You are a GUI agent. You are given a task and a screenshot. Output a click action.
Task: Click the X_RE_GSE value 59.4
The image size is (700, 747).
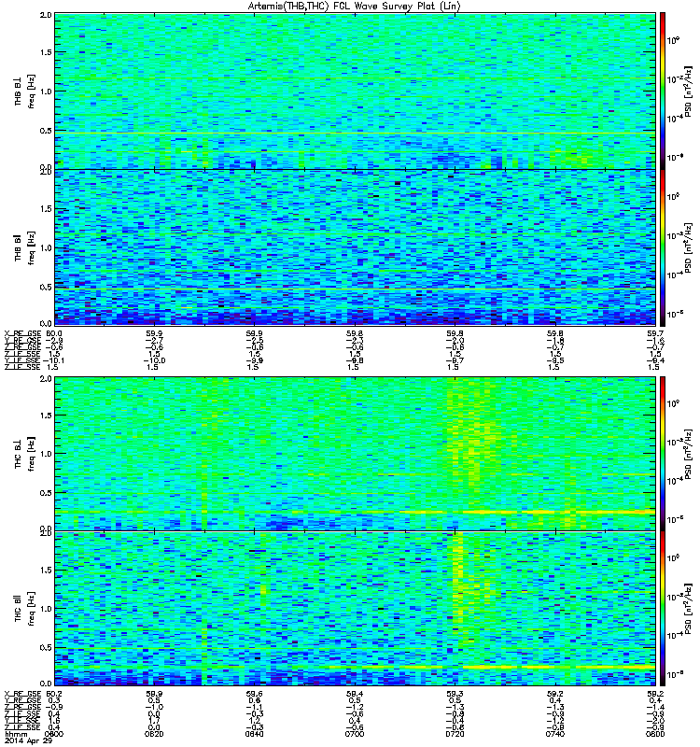click(x=355, y=694)
